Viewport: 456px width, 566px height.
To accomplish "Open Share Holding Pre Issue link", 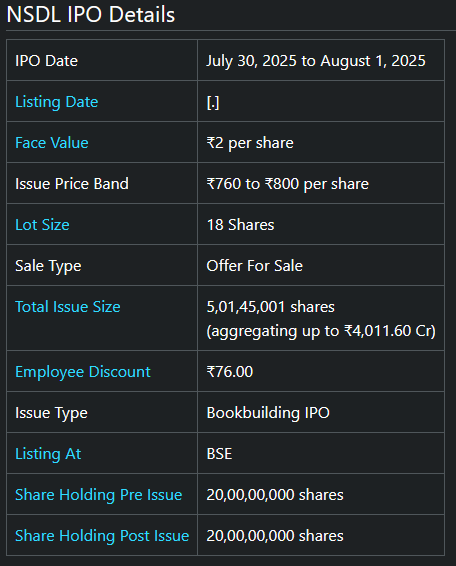I will click(99, 495).
